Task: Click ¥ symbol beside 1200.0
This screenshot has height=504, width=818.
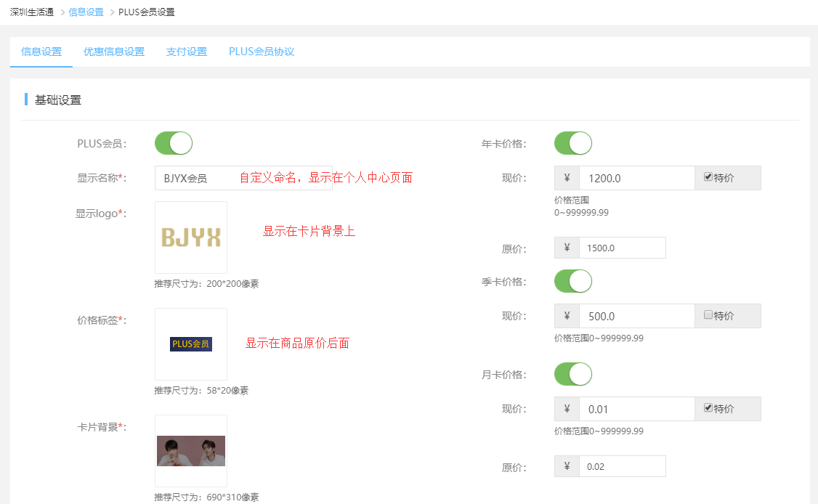Action: click(567, 178)
